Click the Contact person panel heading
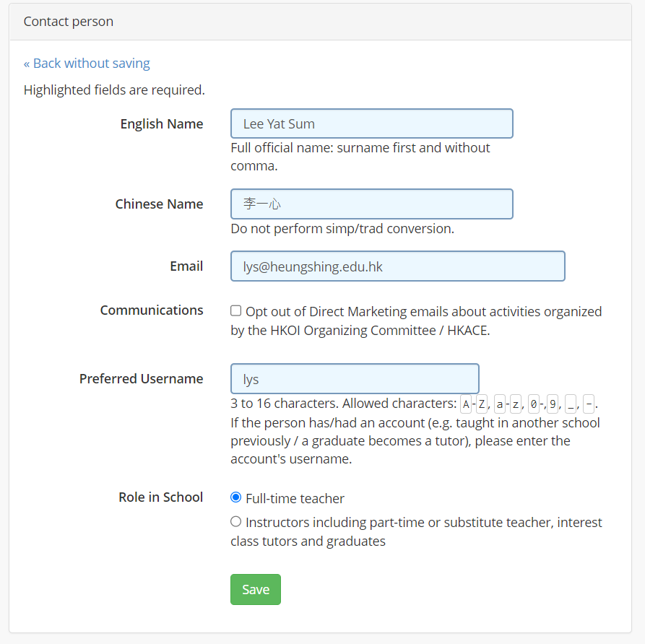The width and height of the screenshot is (645, 644). [x=69, y=22]
